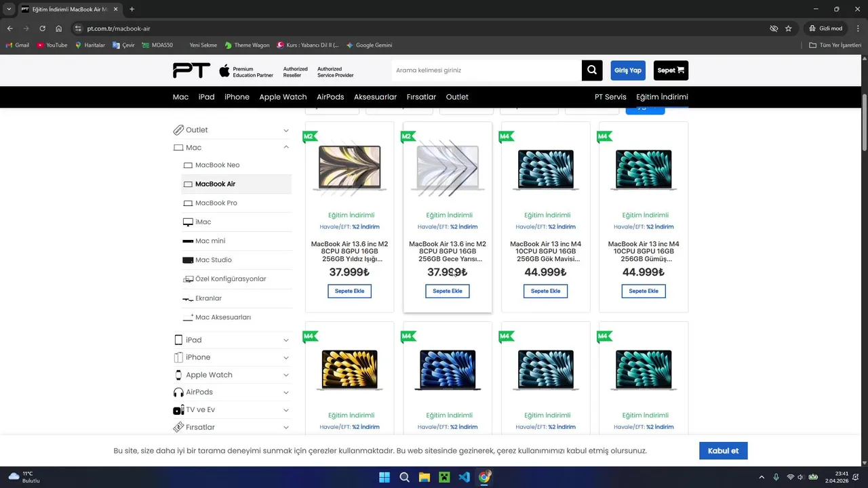Screen dimensions: 868x488
Task: Click the browser home icon
Action: [59, 28]
